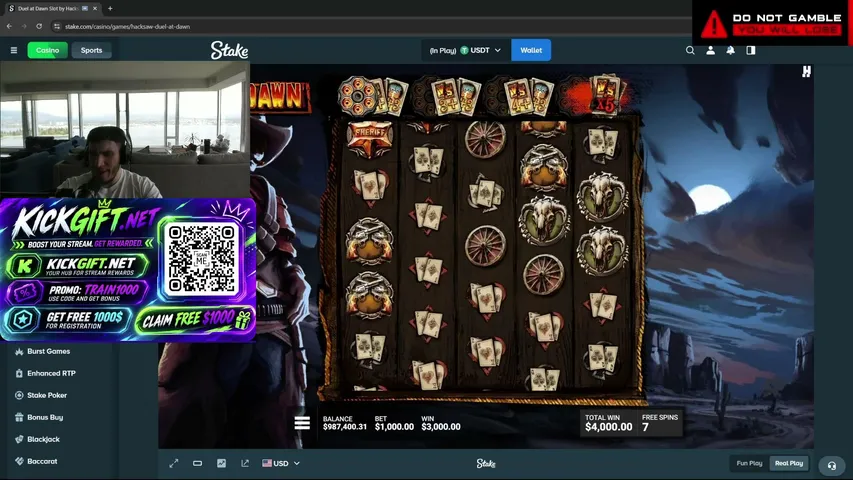This screenshot has width=853, height=480.
Task: Click the Balance $987,400.31 readout
Action: click(x=344, y=423)
